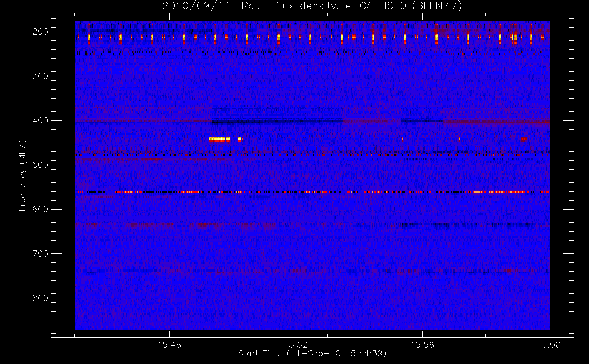This screenshot has width=589, height=364.
Task: Click the 400 frequency tick label
Action: tap(40, 120)
